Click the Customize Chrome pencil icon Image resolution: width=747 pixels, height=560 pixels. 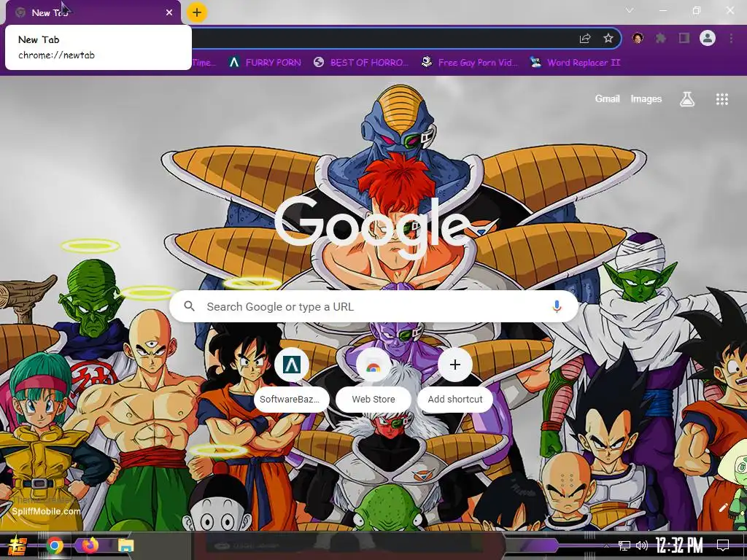[x=723, y=507]
